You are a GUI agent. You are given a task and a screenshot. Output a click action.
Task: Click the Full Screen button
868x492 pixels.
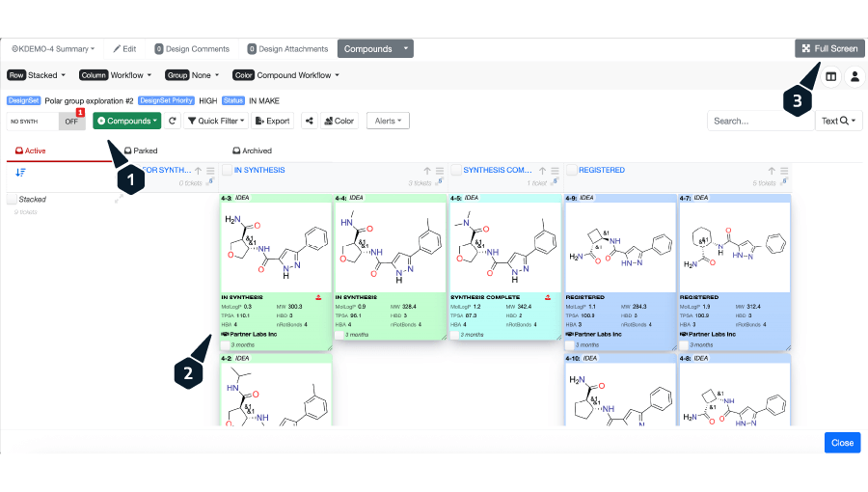pyautogui.click(x=829, y=48)
